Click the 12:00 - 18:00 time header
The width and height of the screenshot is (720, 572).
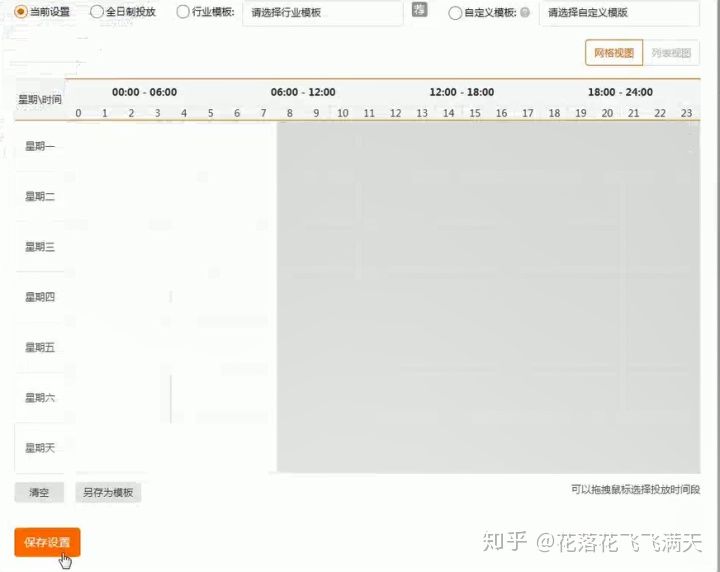coord(461,92)
